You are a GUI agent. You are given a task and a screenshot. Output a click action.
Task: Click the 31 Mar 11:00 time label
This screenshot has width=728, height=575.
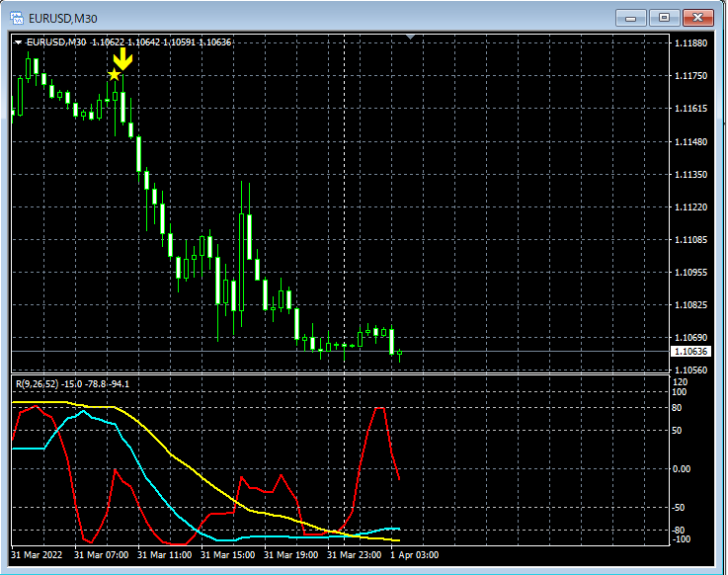[x=164, y=555]
